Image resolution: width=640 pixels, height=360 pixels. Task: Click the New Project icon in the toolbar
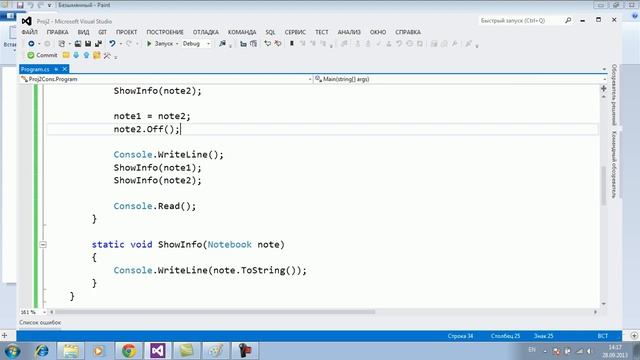click(x=62, y=44)
